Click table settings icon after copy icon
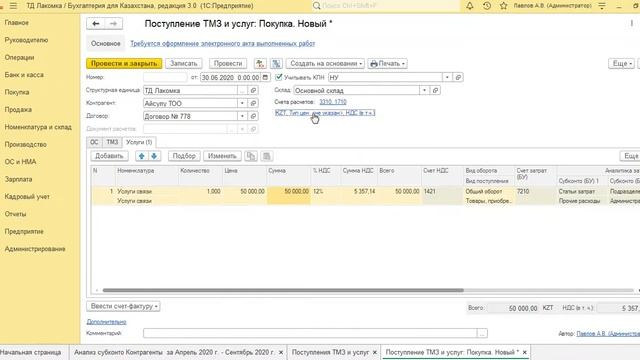Viewport: 640px width, 360px height. click(267, 156)
